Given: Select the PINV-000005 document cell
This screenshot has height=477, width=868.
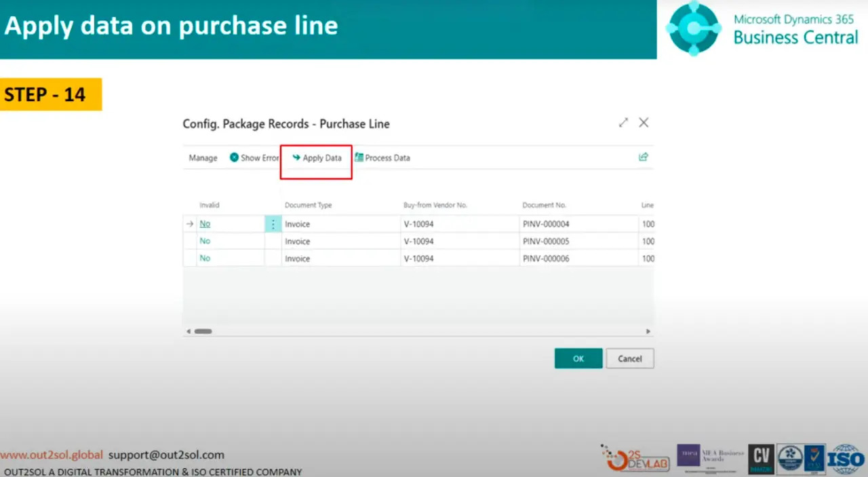Looking at the screenshot, I should 546,242.
